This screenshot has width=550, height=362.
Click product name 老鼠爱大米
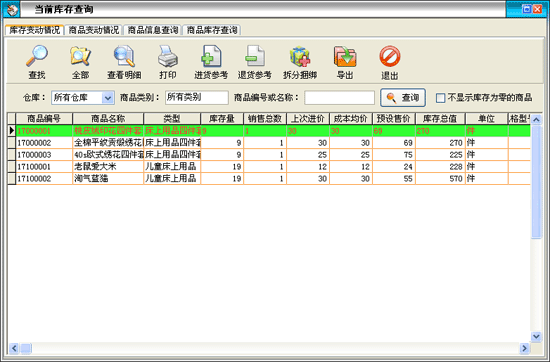coord(95,167)
